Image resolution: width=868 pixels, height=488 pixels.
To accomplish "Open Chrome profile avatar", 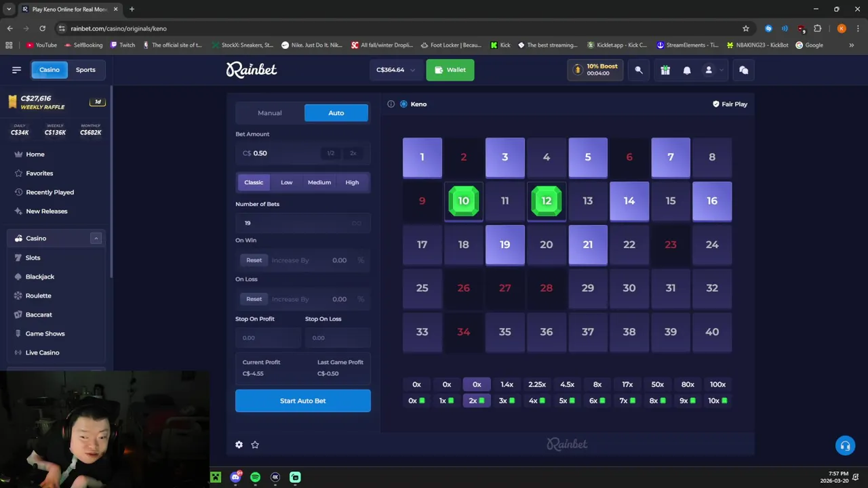I will 842,28.
